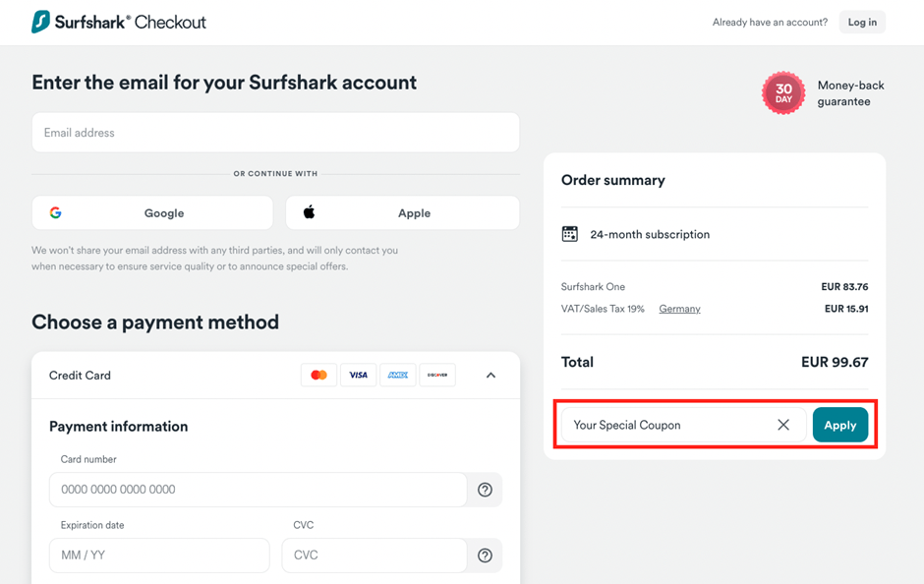
Task: Continue with Apple sign-in
Action: (x=402, y=212)
